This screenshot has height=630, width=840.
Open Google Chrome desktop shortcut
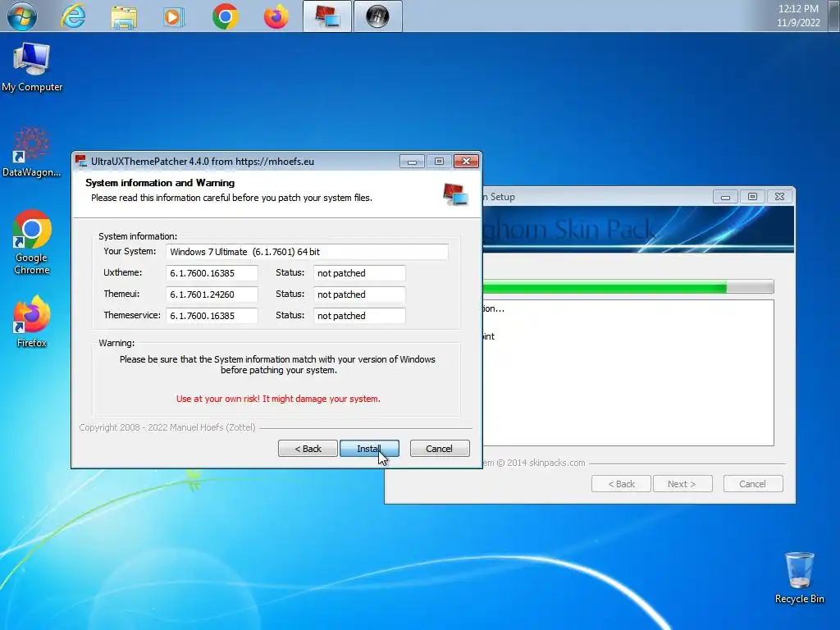(x=32, y=242)
